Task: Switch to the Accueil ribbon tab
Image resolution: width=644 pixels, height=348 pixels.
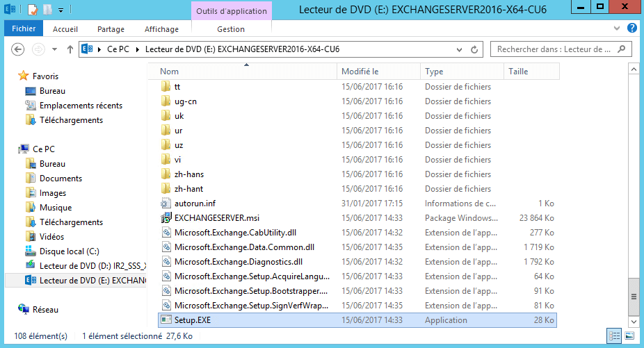Action: point(65,29)
